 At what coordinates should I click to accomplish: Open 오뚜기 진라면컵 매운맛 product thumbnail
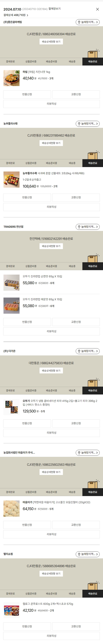(12, 306)
